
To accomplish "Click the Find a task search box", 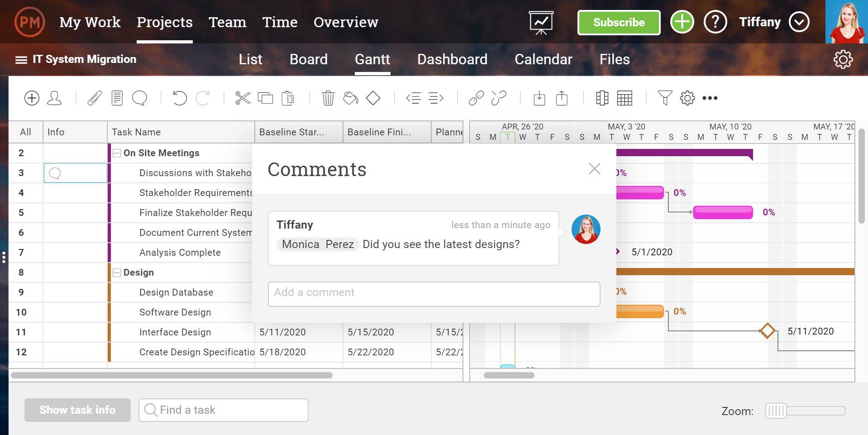I will click(223, 410).
